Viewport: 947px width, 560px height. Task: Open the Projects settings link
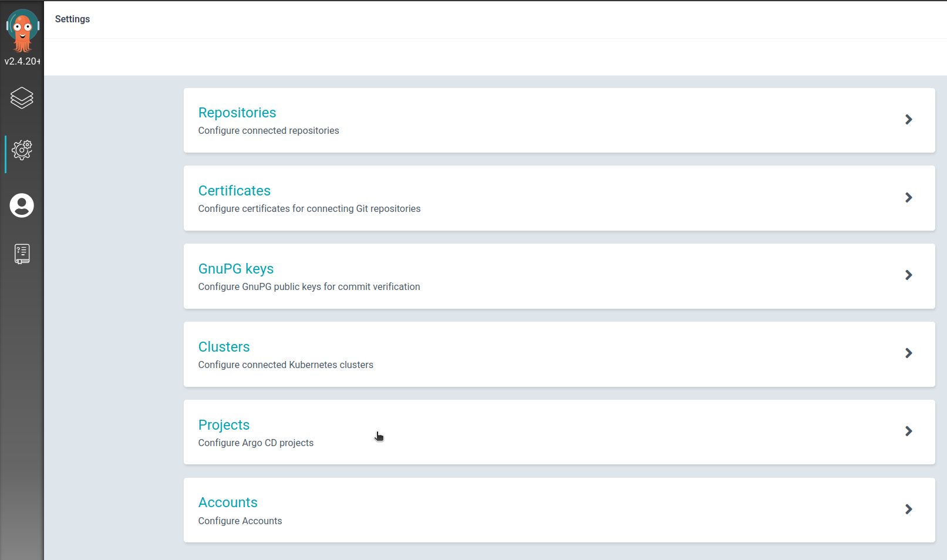tap(224, 425)
